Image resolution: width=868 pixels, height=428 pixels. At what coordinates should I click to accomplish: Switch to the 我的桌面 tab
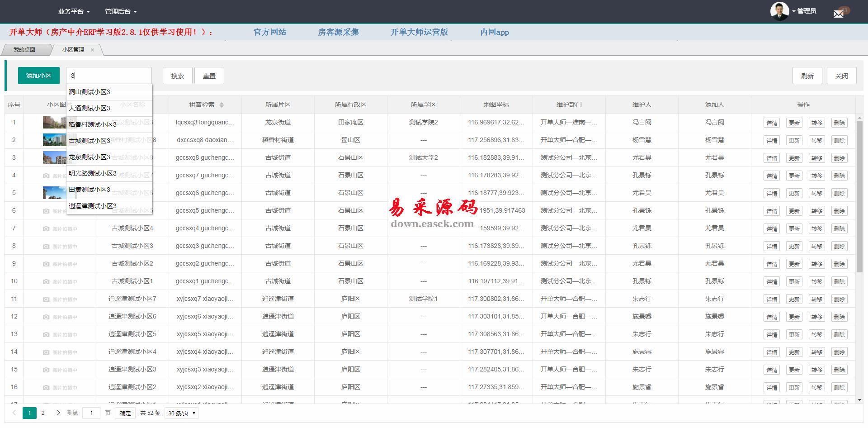click(24, 50)
